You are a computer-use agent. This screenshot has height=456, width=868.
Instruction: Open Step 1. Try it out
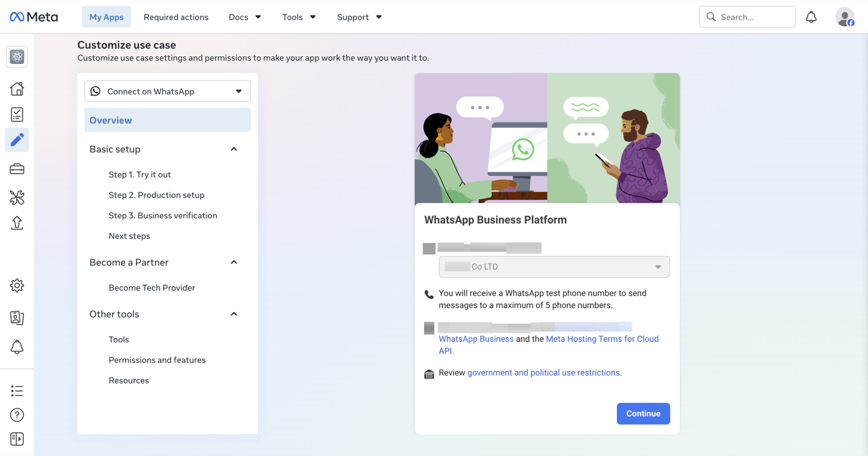(x=139, y=175)
